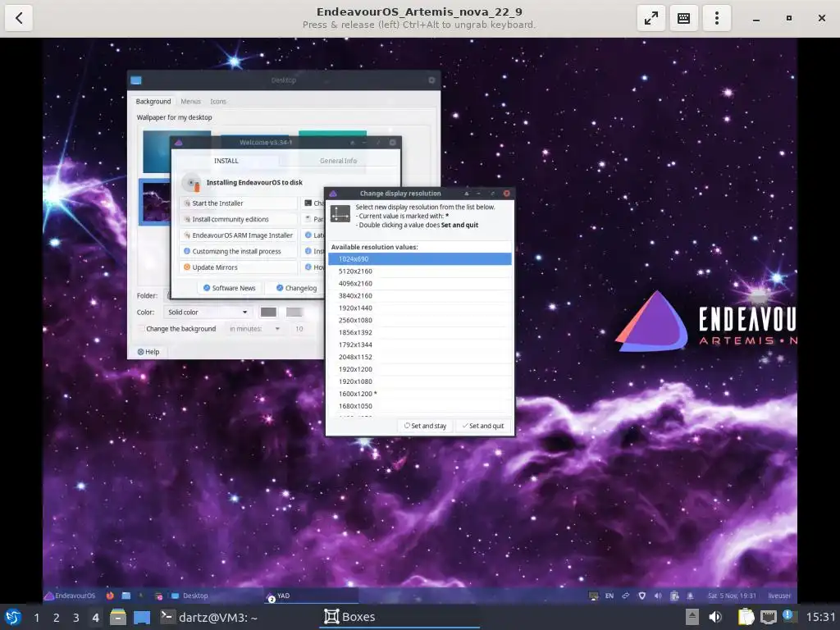840x630 pixels.
Task: Click Start the Installer button
Action: 239,203
